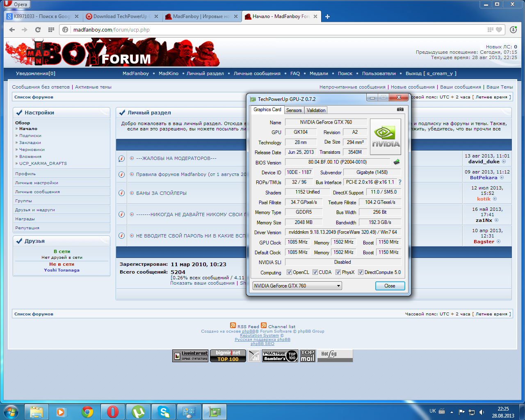The width and height of the screenshot is (525, 420).
Task: Click the browser address bar
Action: pyautogui.click(x=275, y=30)
